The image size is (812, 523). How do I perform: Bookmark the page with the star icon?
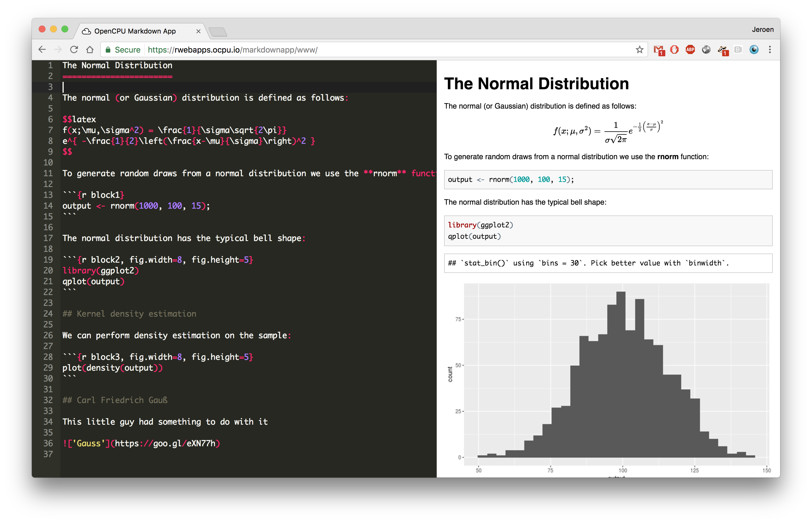click(639, 49)
